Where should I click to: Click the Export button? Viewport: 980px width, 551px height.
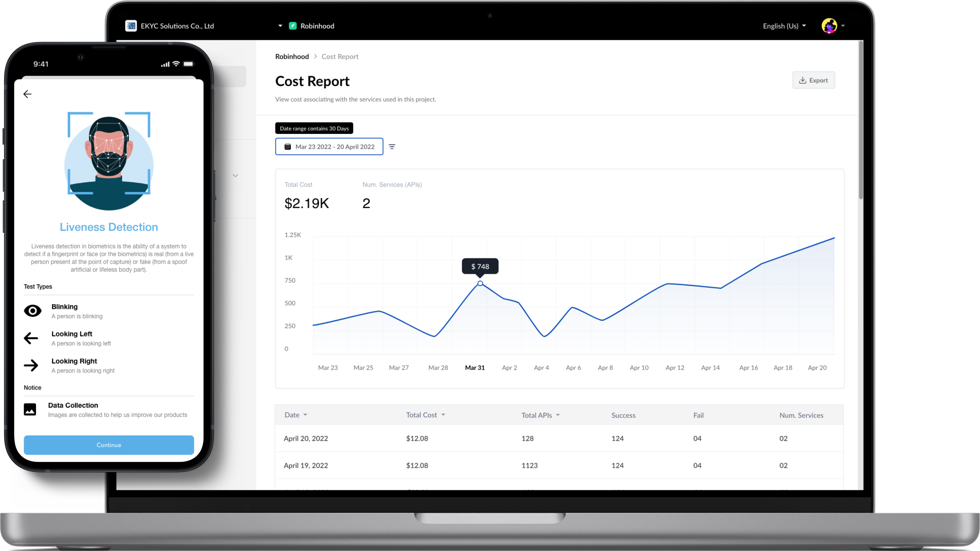tap(813, 80)
